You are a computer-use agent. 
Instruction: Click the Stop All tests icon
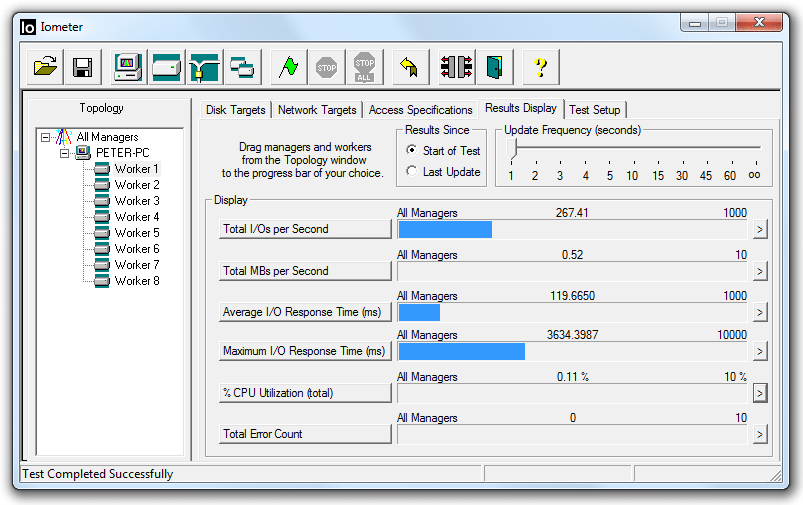pos(364,67)
